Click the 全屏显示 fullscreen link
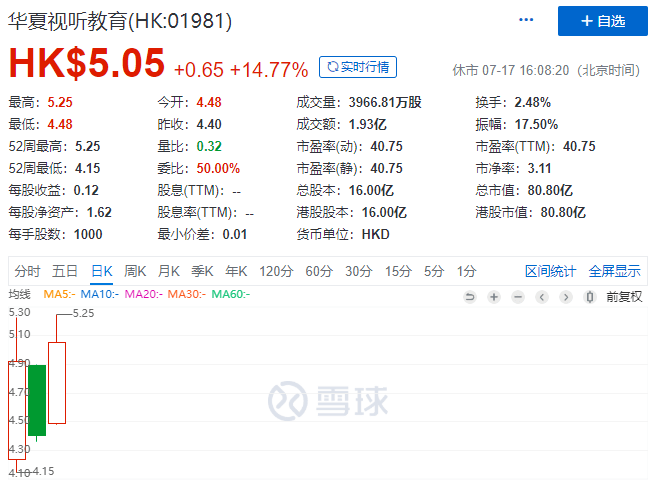Screen dimensions: 650x480 [x=614, y=271]
